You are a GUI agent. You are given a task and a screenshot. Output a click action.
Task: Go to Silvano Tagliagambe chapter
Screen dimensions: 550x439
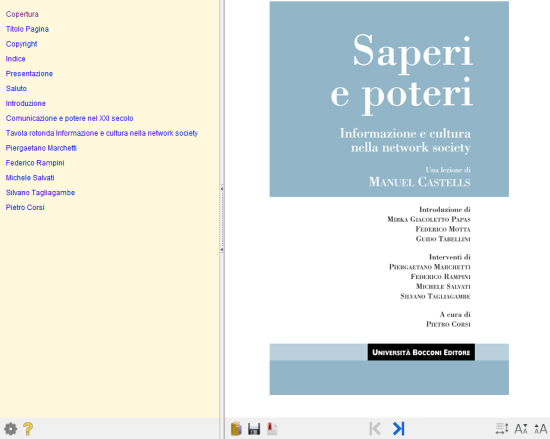40,193
